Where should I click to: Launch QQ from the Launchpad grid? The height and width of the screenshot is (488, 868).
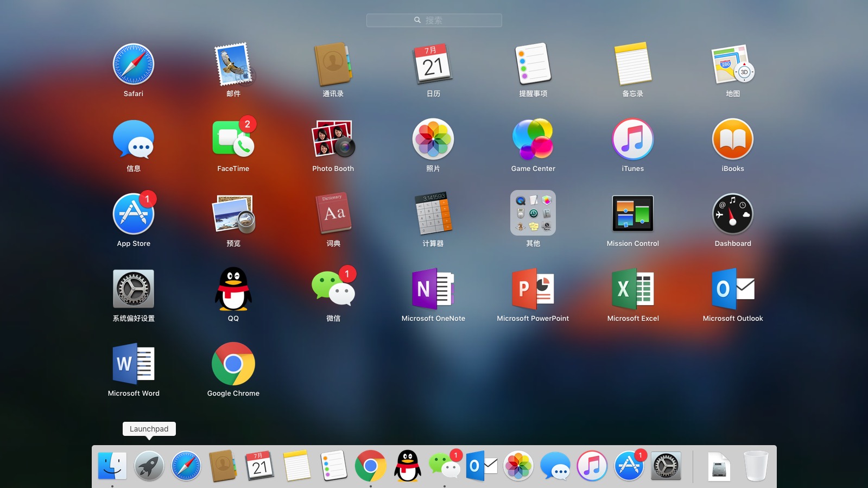pyautogui.click(x=233, y=289)
